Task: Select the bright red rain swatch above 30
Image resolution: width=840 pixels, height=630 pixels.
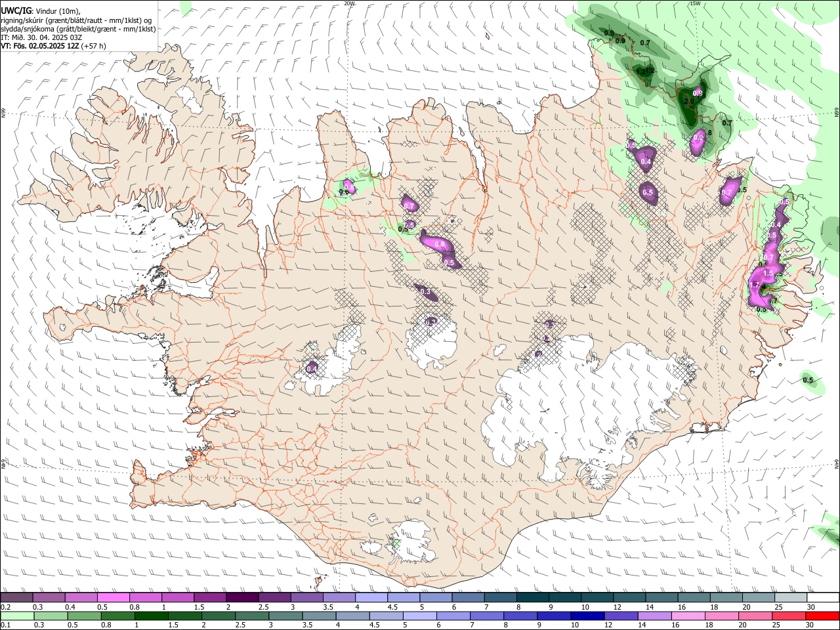Action: [822, 616]
